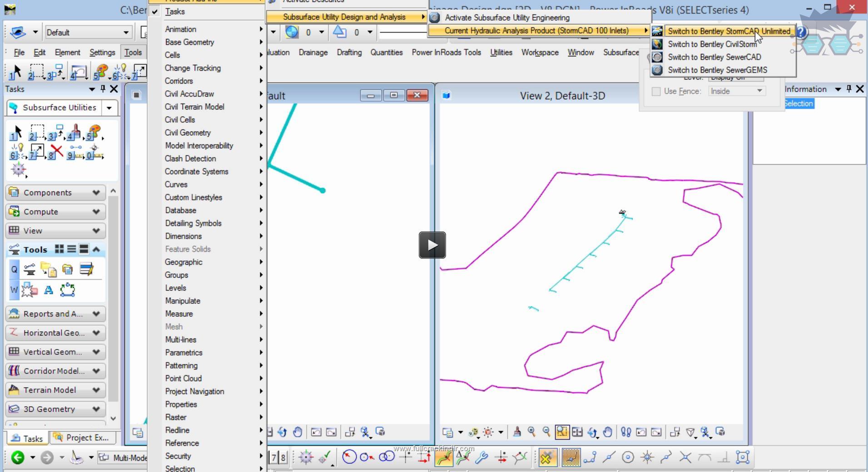Image resolution: width=868 pixels, height=472 pixels.
Task: Open the view attributes icon in View 2
Action: (447, 432)
